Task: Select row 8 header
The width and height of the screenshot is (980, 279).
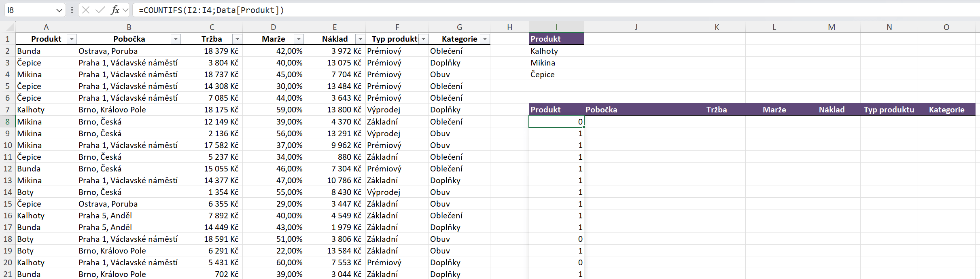Action: [7, 122]
